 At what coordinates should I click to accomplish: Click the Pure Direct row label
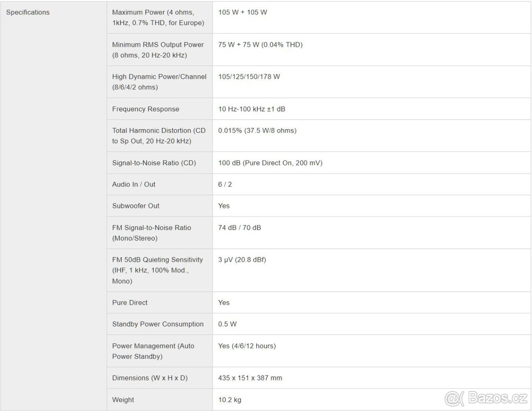pos(130,303)
